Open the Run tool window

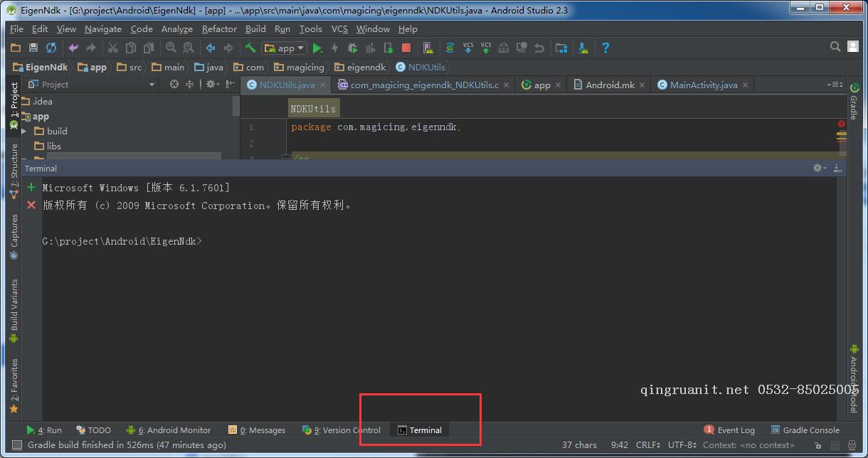click(x=44, y=430)
